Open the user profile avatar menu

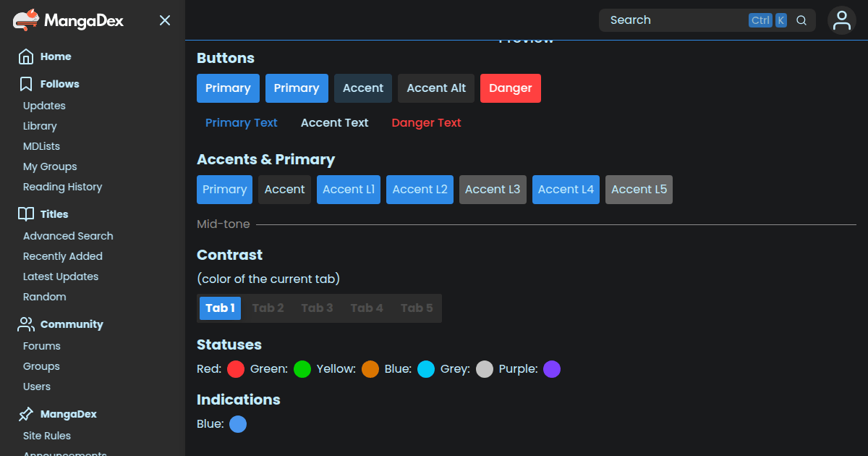(842, 20)
